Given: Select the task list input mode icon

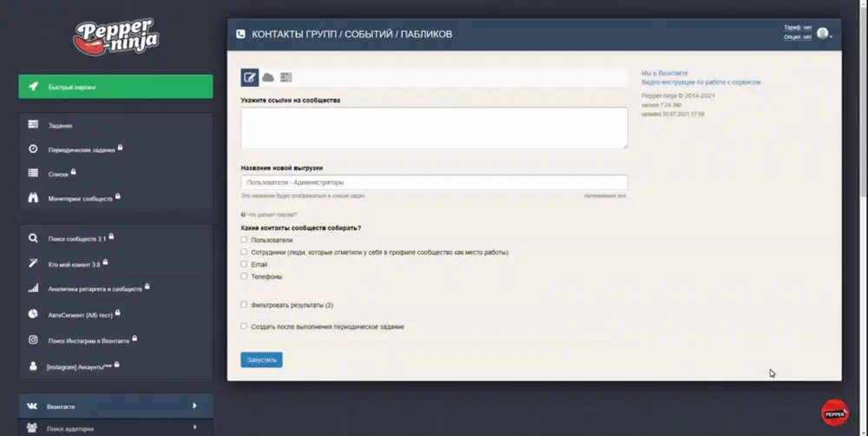Looking at the screenshot, I should pyautogui.click(x=286, y=77).
